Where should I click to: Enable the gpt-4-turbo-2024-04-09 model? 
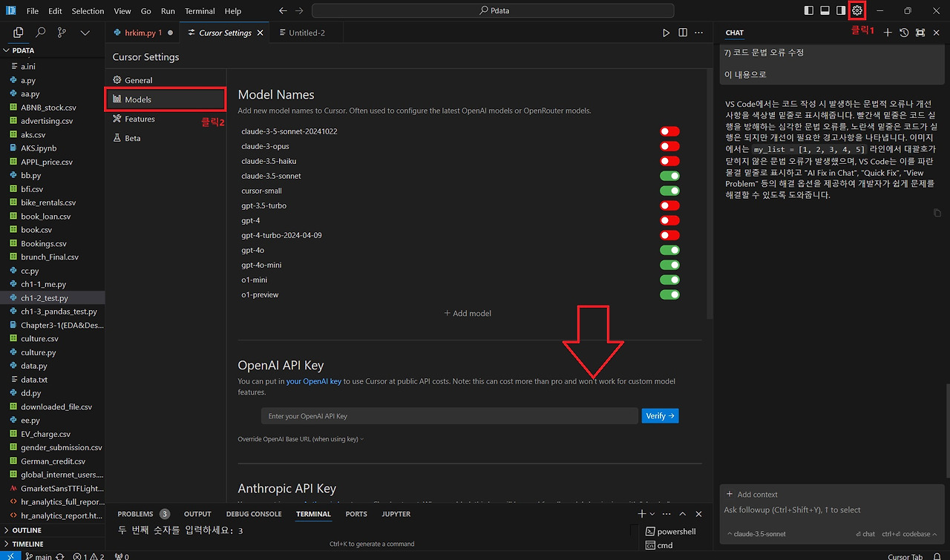pyautogui.click(x=669, y=235)
